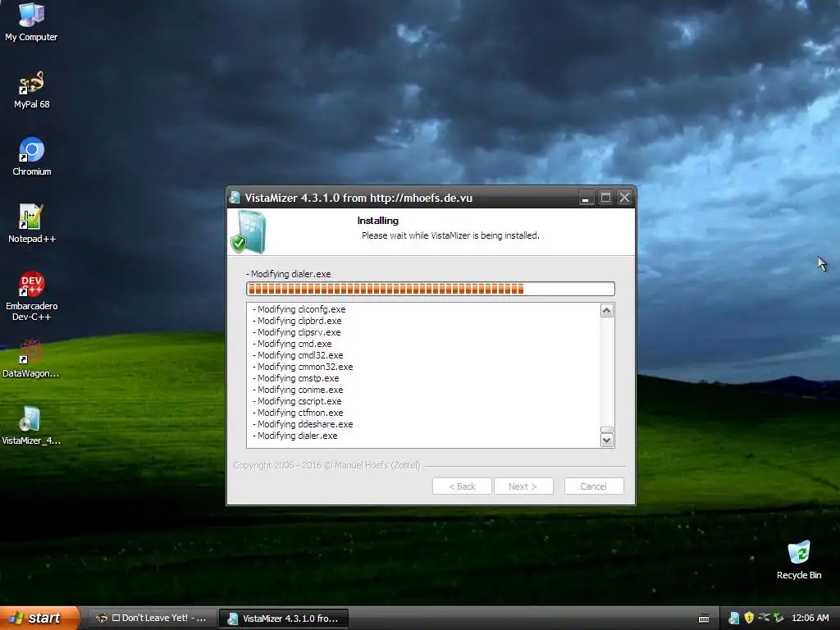The width and height of the screenshot is (840, 630).
Task: Select the VistaMizer_4 installer file icon
Action: [x=30, y=426]
